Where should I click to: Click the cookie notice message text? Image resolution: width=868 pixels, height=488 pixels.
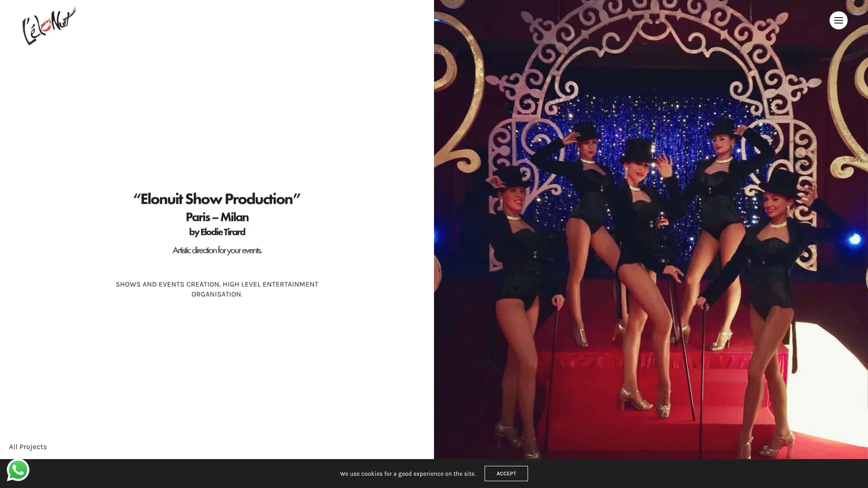tap(408, 474)
